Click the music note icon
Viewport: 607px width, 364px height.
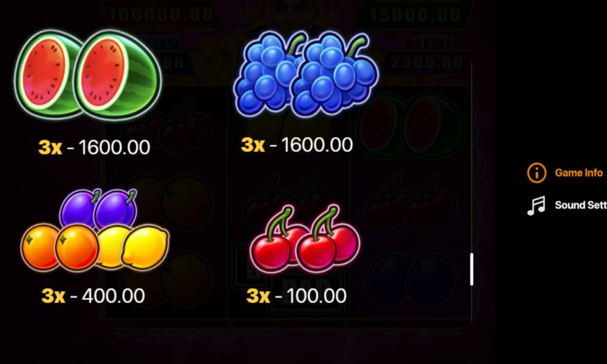tap(536, 206)
